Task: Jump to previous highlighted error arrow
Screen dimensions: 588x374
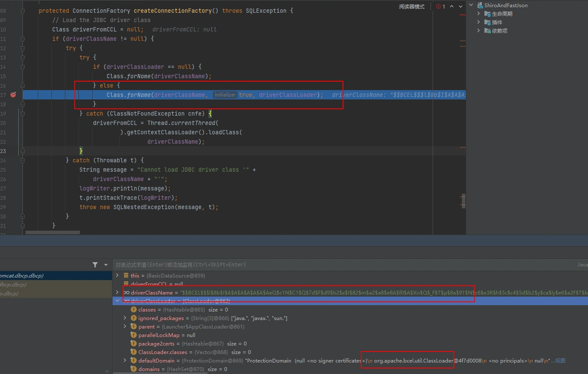Action: pyautogui.click(x=452, y=6)
